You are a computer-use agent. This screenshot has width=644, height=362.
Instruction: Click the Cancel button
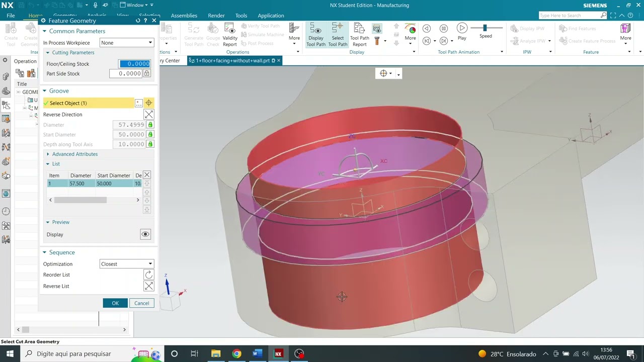click(x=141, y=303)
